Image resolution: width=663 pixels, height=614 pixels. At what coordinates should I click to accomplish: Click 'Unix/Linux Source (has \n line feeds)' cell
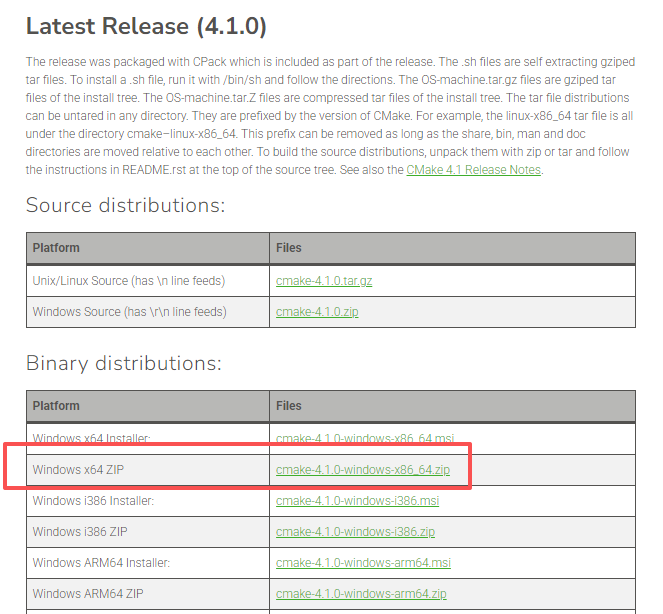point(148,281)
